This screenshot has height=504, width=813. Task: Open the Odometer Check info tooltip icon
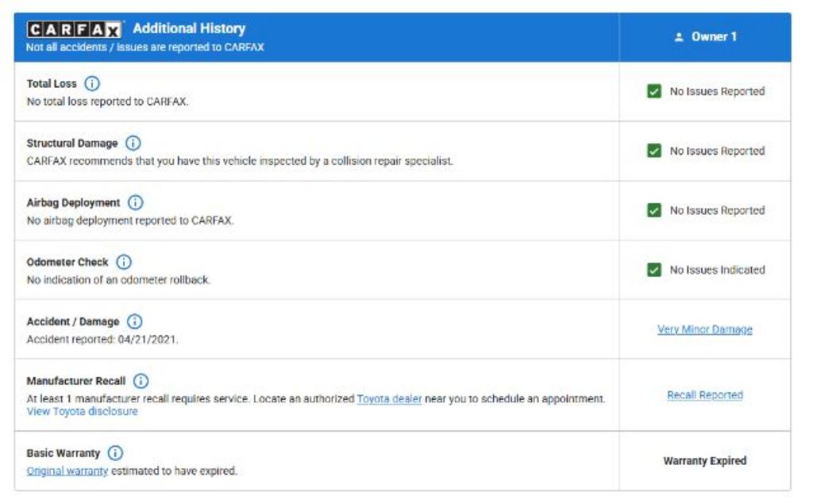point(124,262)
